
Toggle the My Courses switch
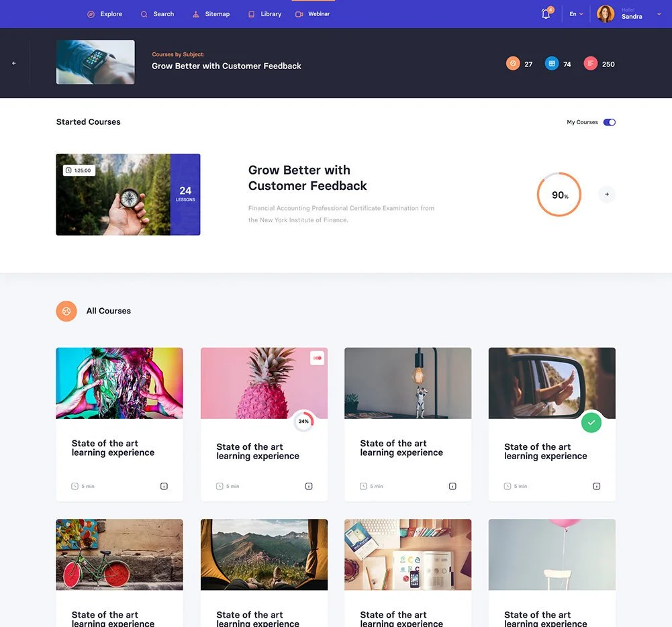(610, 122)
